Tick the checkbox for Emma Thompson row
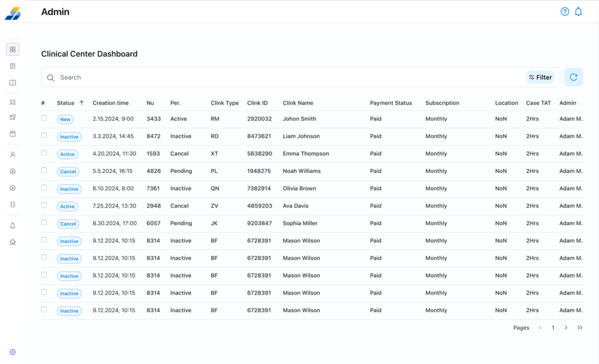This screenshot has height=364, width=599. (x=44, y=153)
